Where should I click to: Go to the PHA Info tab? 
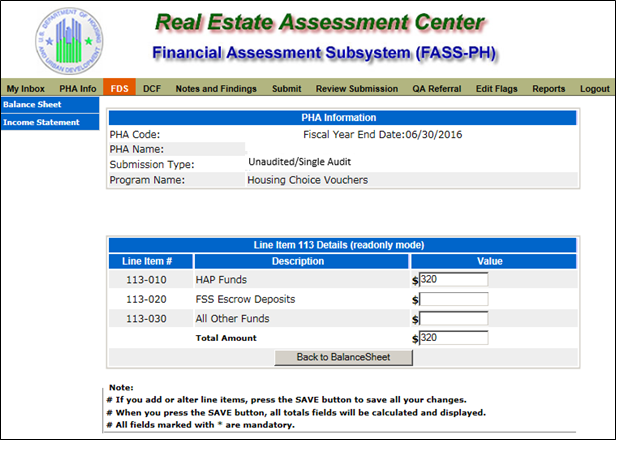pos(77,89)
